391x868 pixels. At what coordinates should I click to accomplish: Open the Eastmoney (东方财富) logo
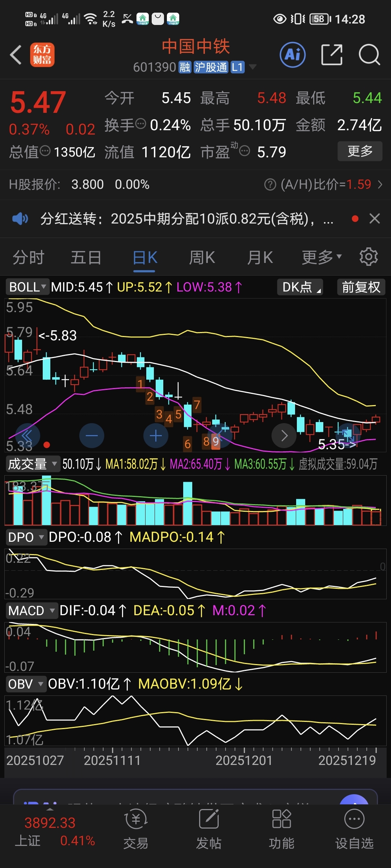coord(42,55)
